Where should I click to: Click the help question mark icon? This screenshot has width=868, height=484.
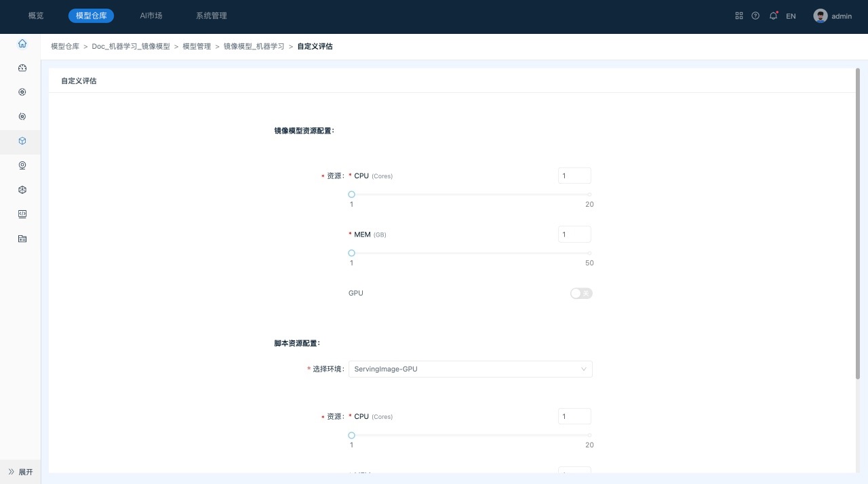(x=755, y=16)
